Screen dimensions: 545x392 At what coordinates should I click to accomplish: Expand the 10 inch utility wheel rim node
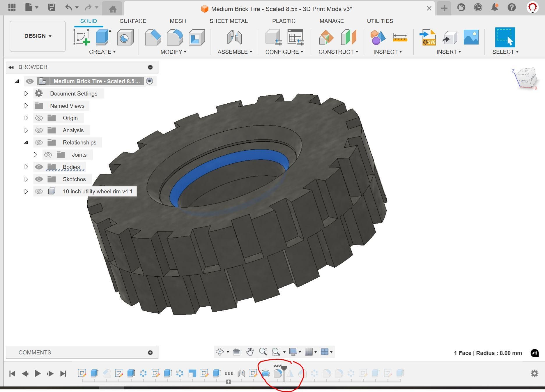[x=26, y=191]
